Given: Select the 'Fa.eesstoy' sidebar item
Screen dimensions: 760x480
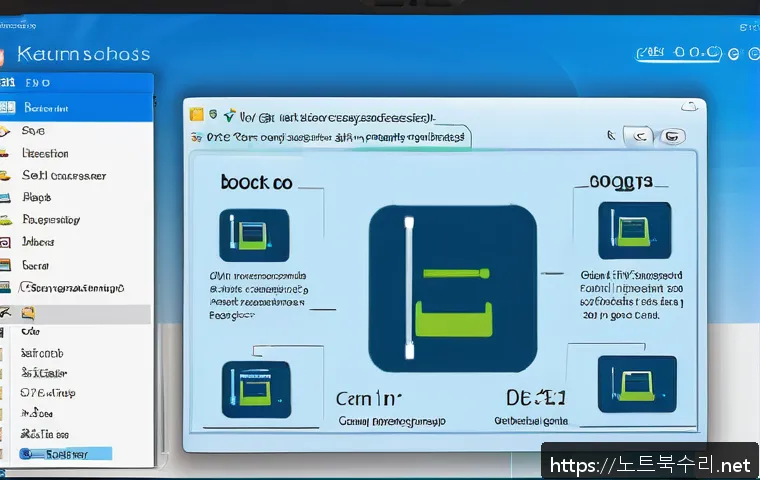Looking at the screenshot, I should tap(51, 220).
